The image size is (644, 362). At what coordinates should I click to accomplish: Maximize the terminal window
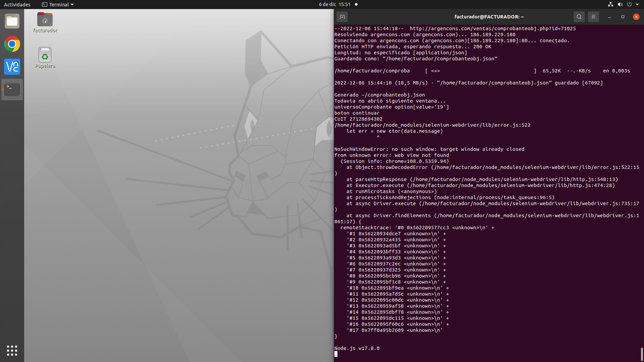[x=623, y=17]
